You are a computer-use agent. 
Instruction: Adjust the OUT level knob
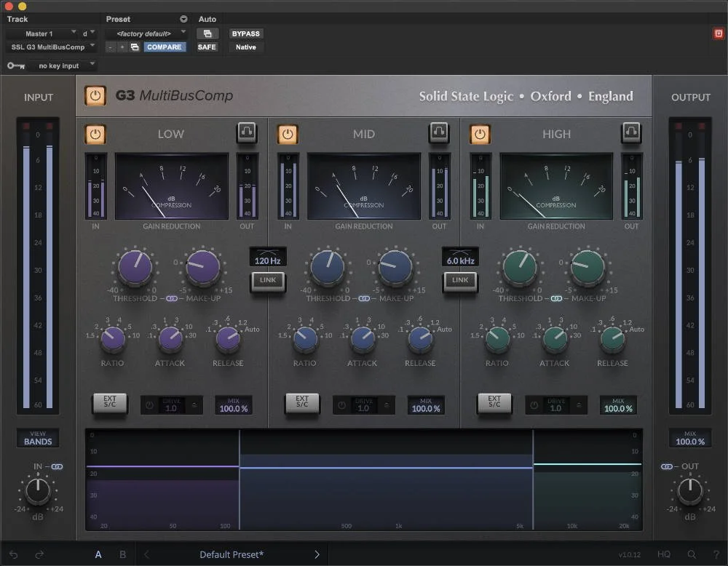click(689, 492)
